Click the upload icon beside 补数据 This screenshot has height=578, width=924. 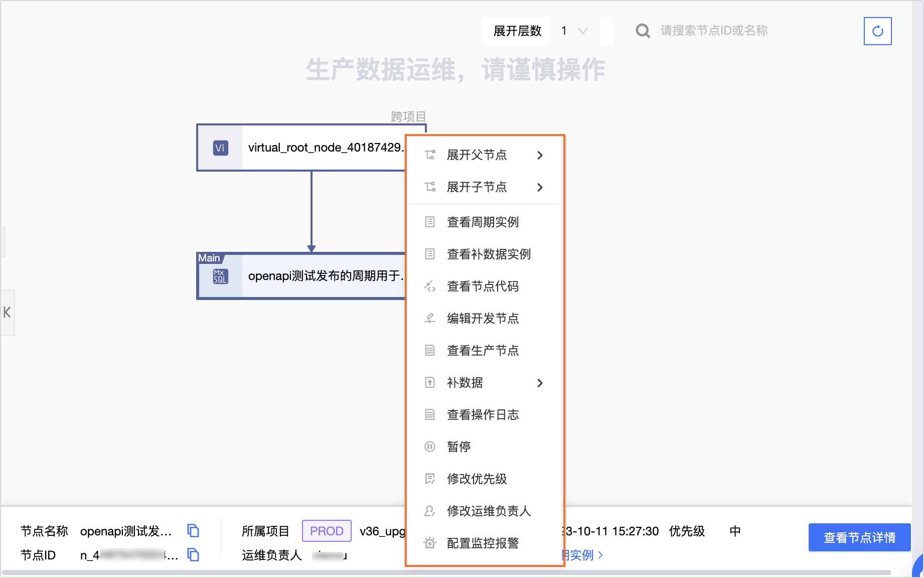[x=430, y=382]
